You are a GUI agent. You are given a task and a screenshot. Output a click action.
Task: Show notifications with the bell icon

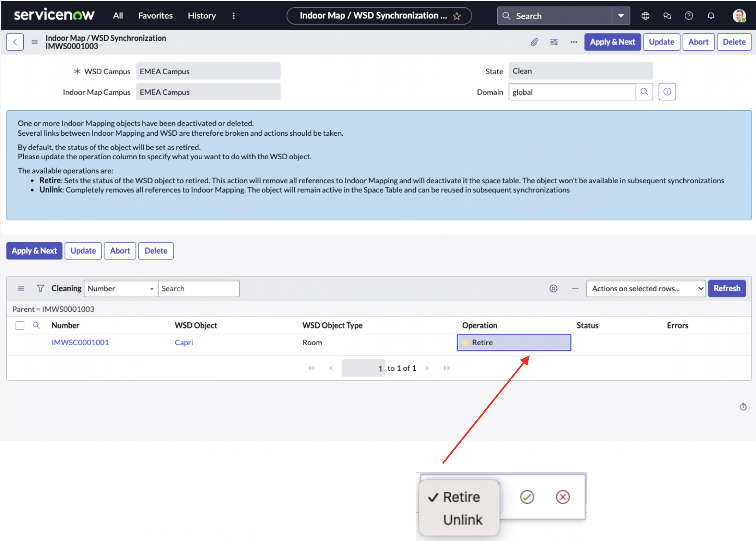tap(711, 16)
